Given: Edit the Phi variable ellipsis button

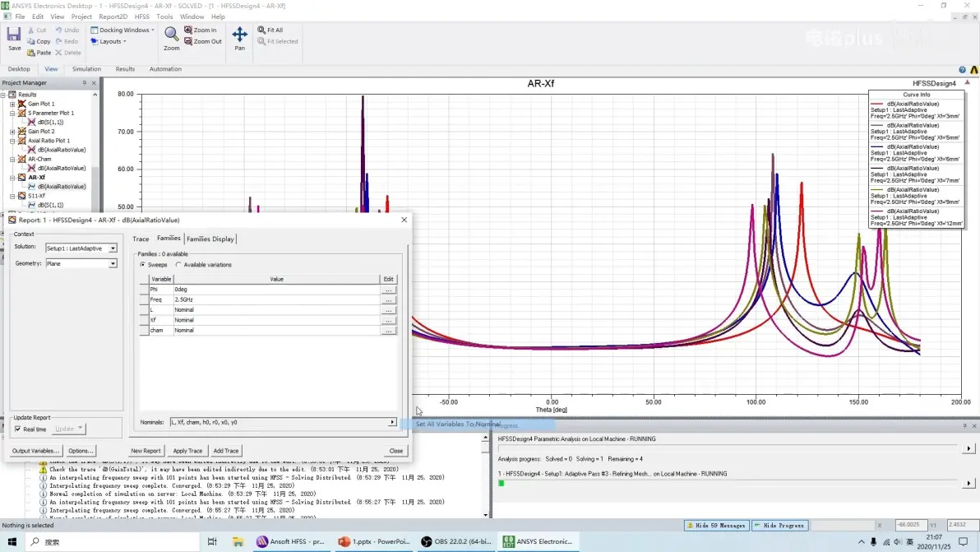Looking at the screenshot, I should pos(388,290).
